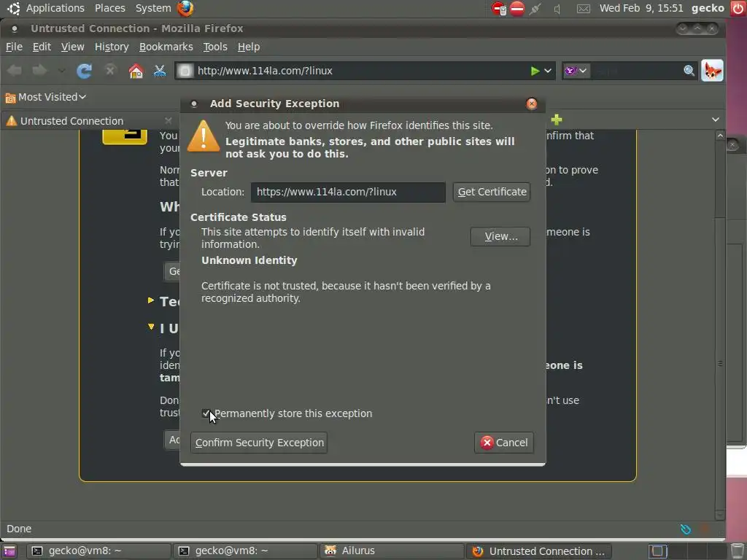Screen dimensions: 747x560
Task: Open the mail envelope tray icon
Action: tap(583, 9)
